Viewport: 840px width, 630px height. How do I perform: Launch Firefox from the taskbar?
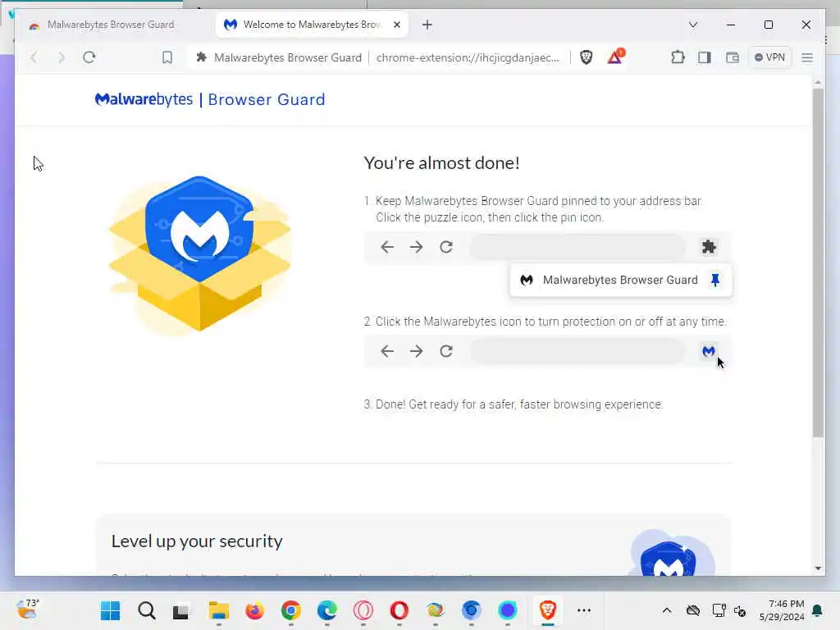254,610
